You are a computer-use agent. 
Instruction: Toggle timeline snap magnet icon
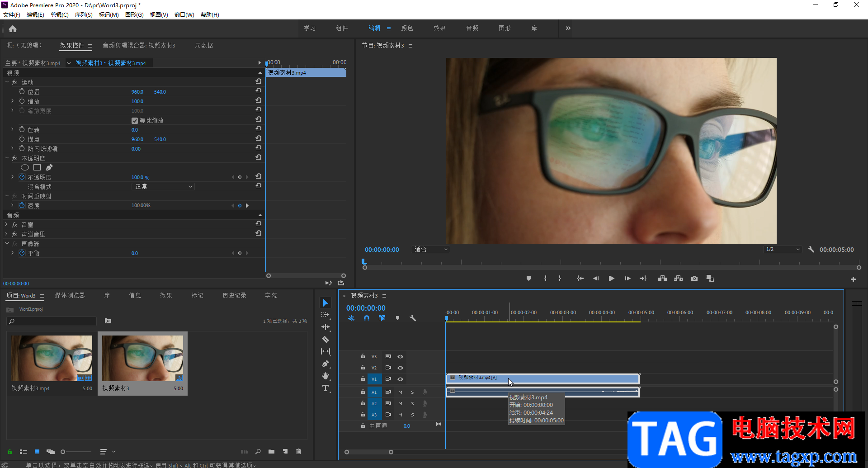click(367, 318)
